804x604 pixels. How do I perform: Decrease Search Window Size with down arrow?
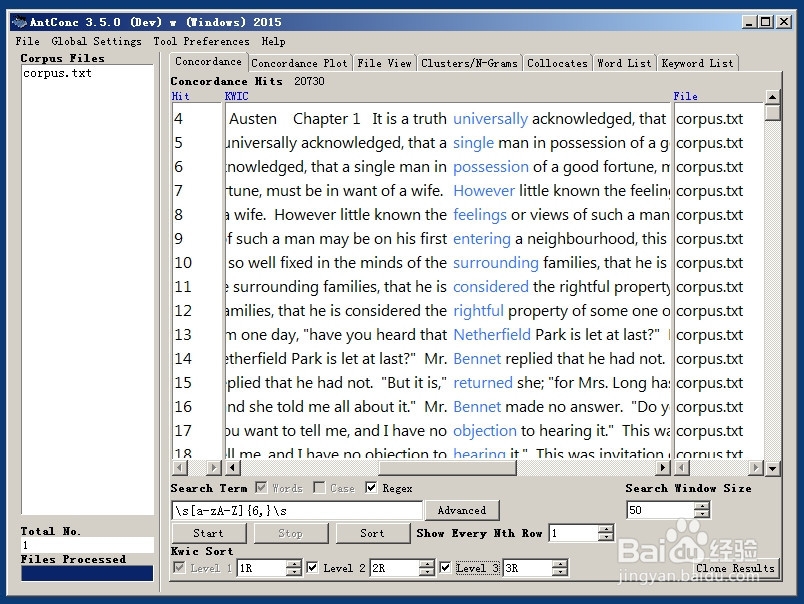click(702, 514)
